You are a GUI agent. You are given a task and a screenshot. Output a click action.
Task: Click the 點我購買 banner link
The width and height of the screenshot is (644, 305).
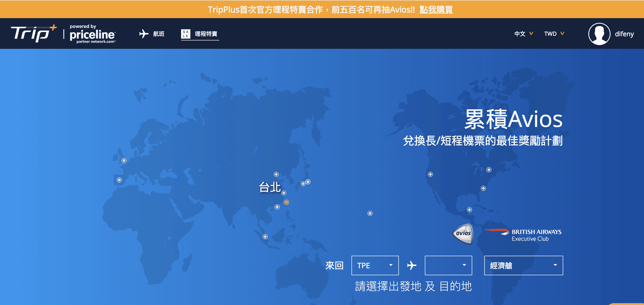click(x=436, y=10)
